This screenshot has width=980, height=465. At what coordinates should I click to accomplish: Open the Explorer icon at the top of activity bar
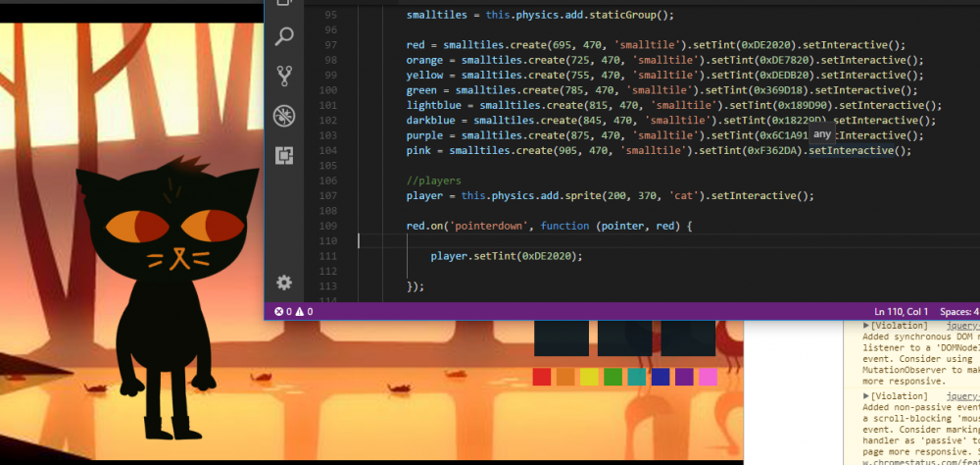(284, 5)
